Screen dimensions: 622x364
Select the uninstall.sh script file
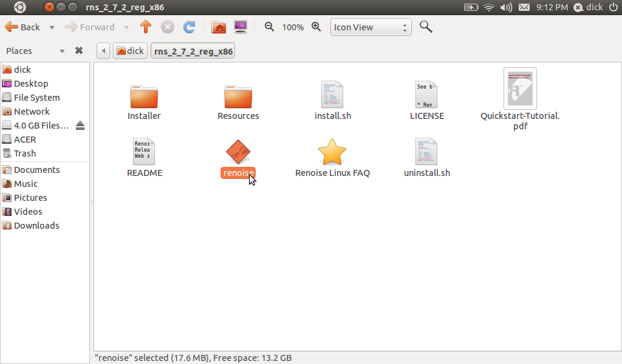coord(426,151)
